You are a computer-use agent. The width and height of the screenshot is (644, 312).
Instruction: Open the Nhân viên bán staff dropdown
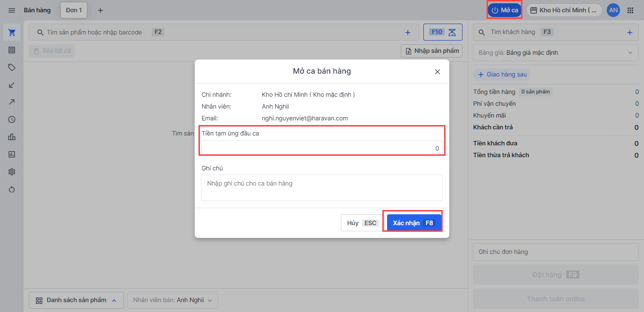pyautogui.click(x=173, y=300)
